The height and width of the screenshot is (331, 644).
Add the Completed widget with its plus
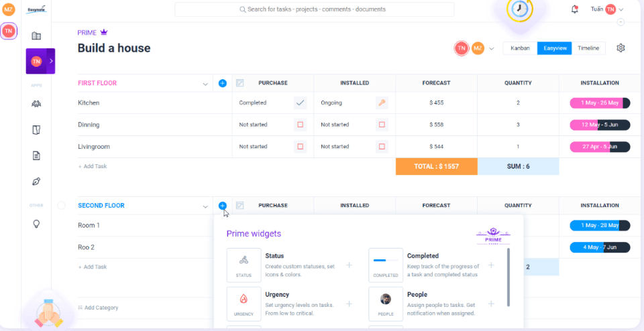pyautogui.click(x=491, y=265)
